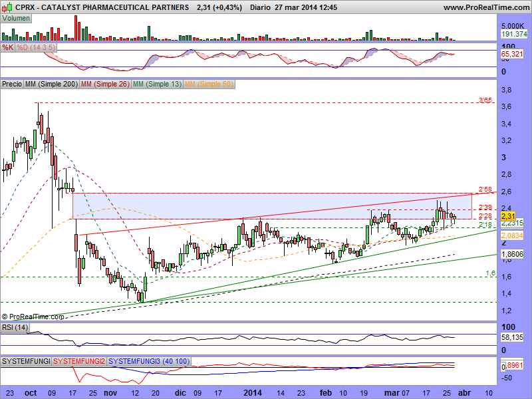
Task: Open the www.ProRealTime.com link
Action: coord(485,7)
